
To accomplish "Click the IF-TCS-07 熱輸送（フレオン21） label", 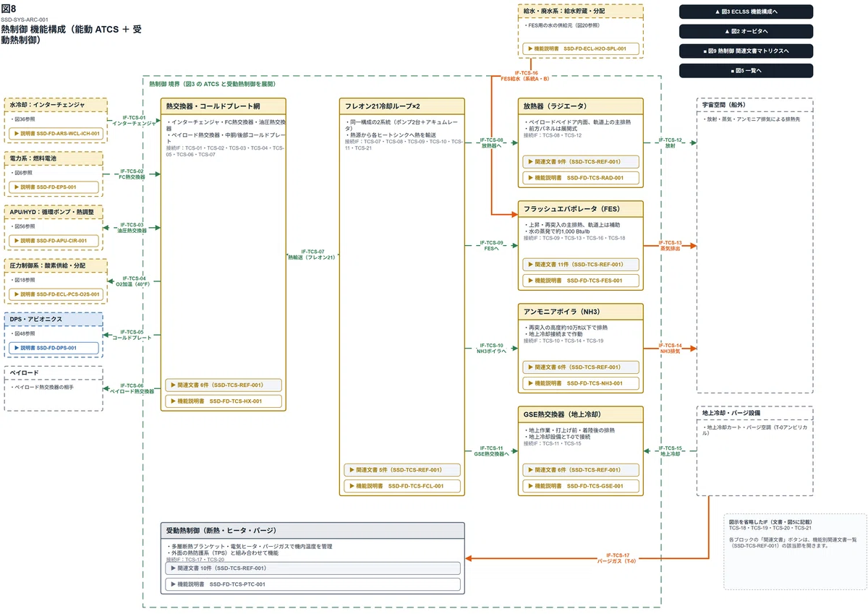I will (312, 254).
